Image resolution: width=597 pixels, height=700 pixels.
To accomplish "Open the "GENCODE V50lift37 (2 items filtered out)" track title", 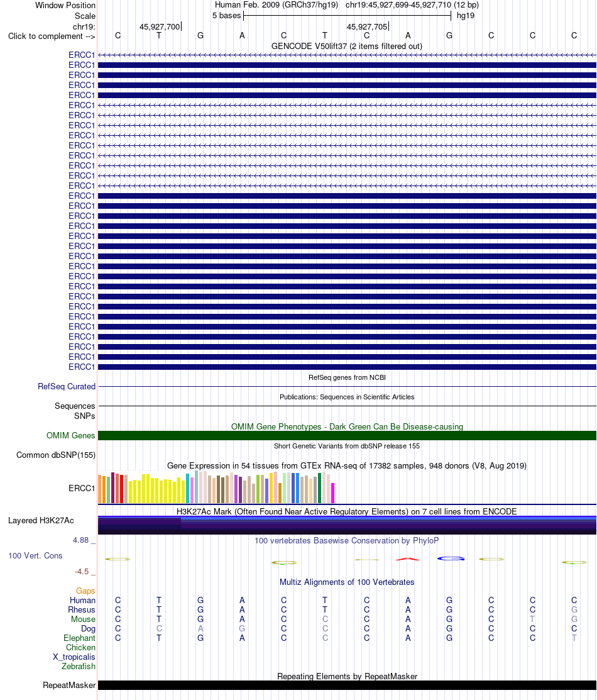I will tap(347, 46).
